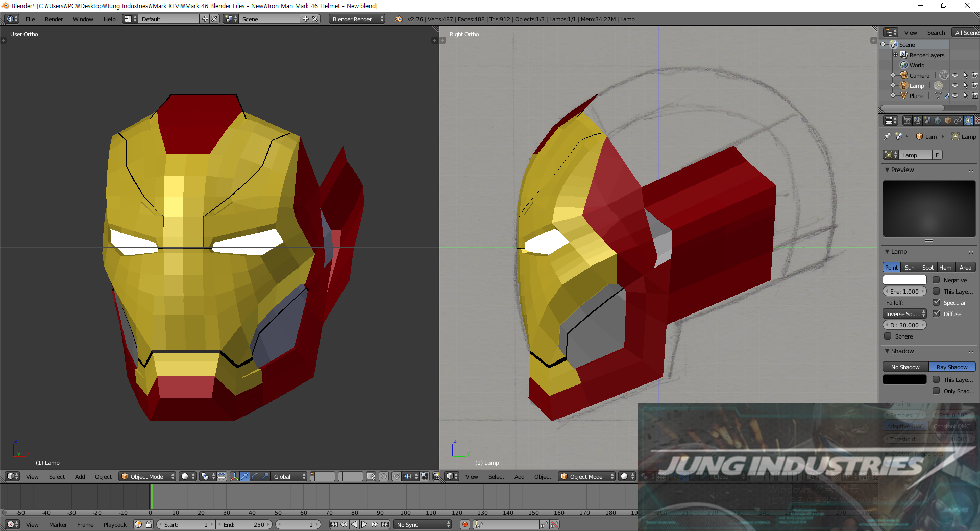Add a new screen layout with plus icon

point(205,19)
